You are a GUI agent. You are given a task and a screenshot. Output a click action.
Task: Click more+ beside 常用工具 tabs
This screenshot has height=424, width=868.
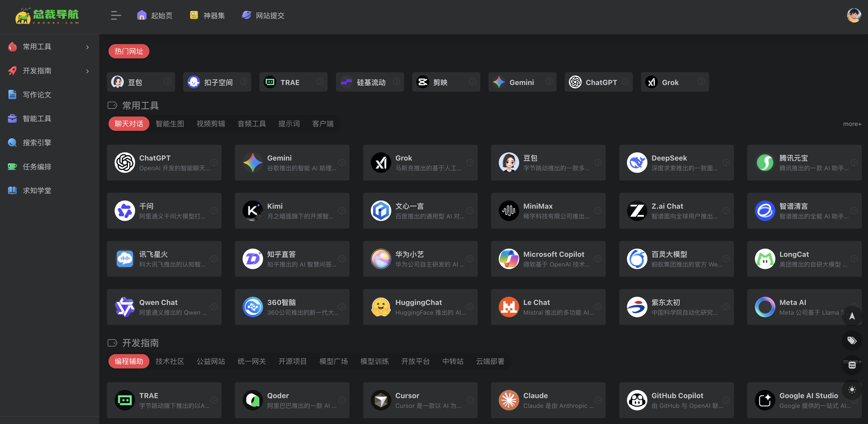click(x=852, y=124)
